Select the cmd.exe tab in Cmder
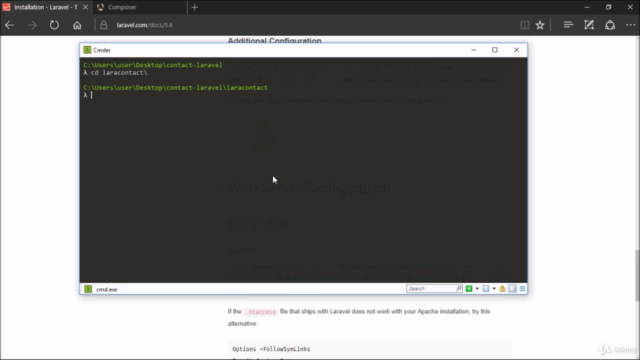 click(102, 289)
